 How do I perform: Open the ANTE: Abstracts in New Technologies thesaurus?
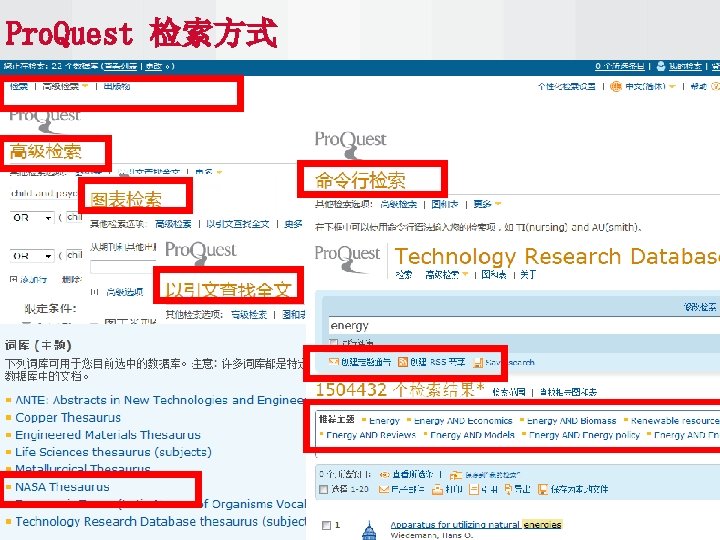point(159,400)
